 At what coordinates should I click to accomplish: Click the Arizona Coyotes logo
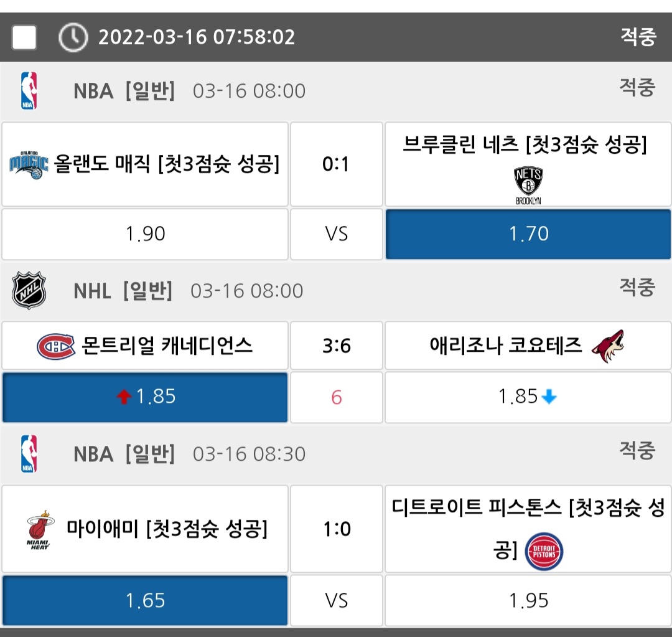click(x=607, y=346)
